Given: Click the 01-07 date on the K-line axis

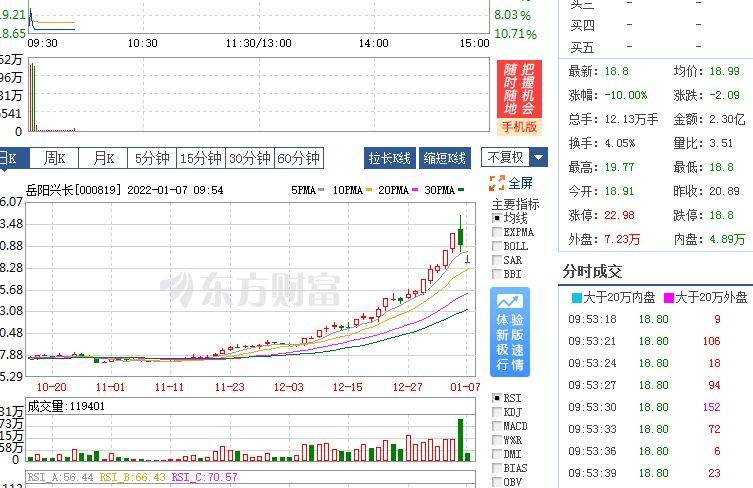Looking at the screenshot, I should 465,387.
